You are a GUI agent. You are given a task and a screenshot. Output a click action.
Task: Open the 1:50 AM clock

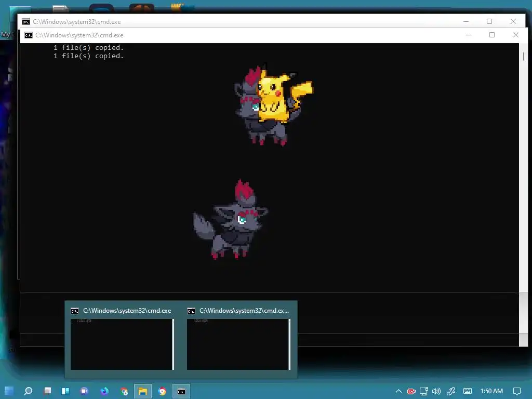coord(491,391)
